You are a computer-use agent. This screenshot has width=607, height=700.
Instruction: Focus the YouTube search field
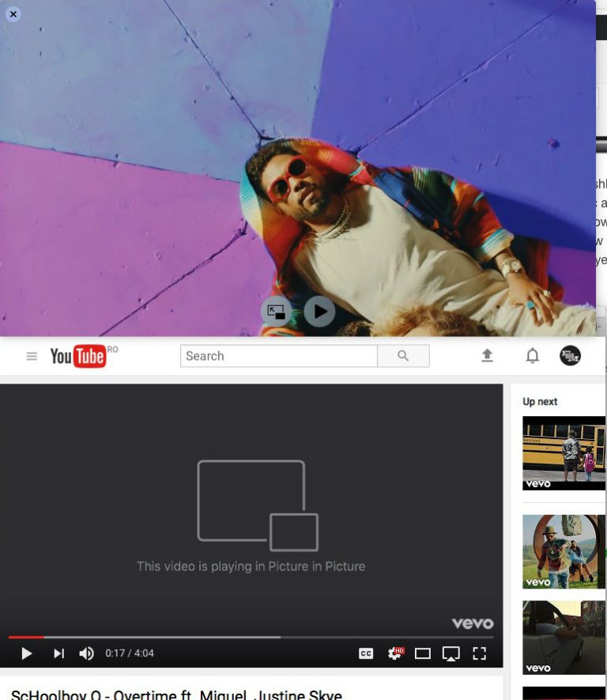click(278, 356)
